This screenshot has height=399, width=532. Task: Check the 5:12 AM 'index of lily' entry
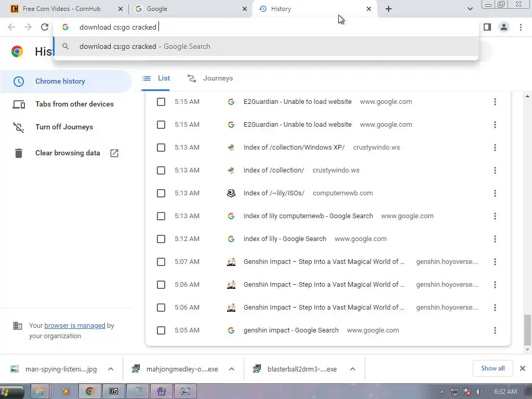point(161,239)
